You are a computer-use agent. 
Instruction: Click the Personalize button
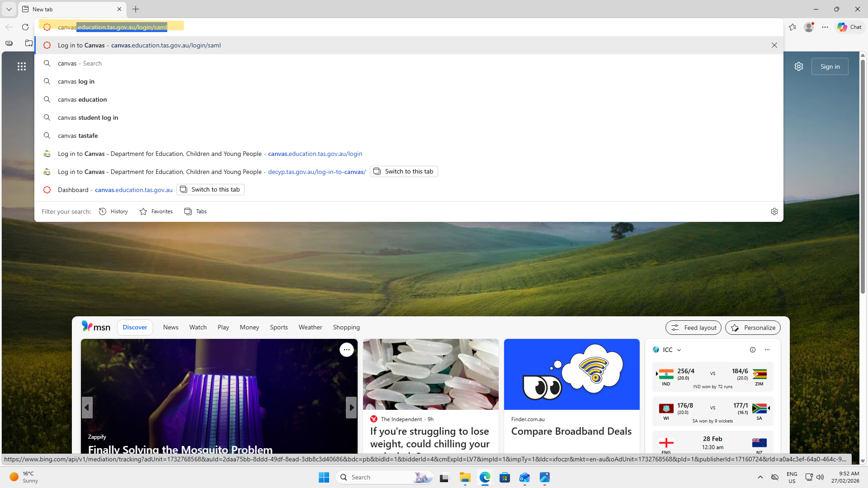[x=753, y=328]
